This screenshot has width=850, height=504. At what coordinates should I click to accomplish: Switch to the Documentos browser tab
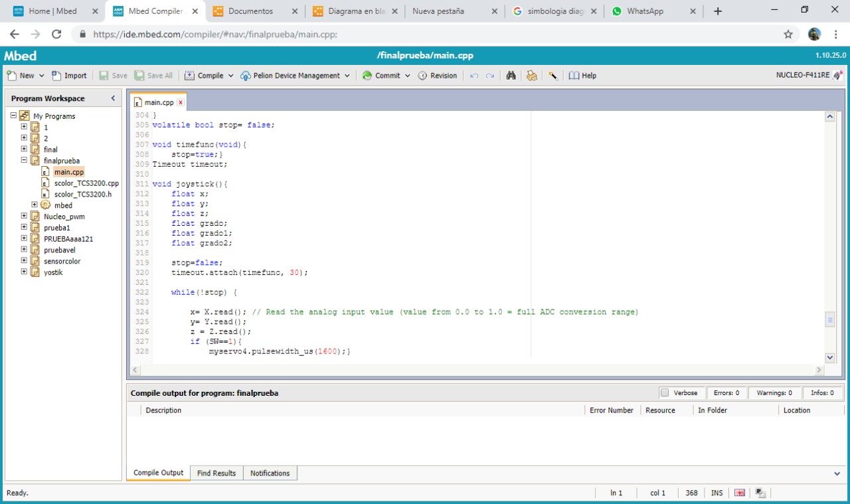pos(255,11)
